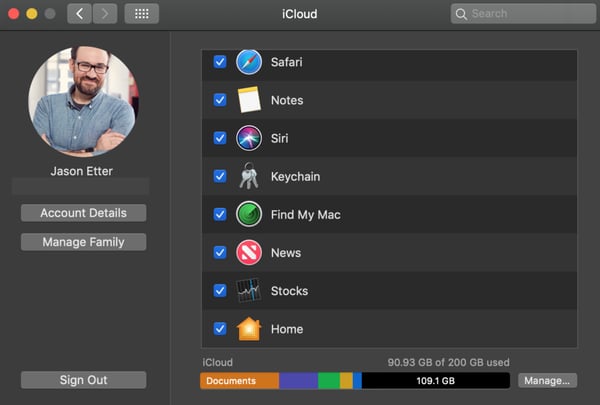Disable the Siri checkbox
The width and height of the screenshot is (600, 405).
click(x=220, y=138)
